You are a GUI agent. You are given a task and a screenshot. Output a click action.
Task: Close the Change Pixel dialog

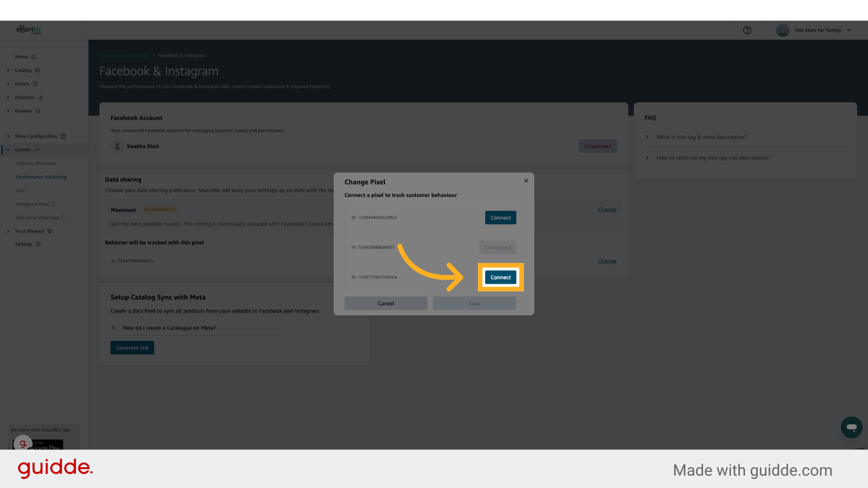(x=526, y=181)
